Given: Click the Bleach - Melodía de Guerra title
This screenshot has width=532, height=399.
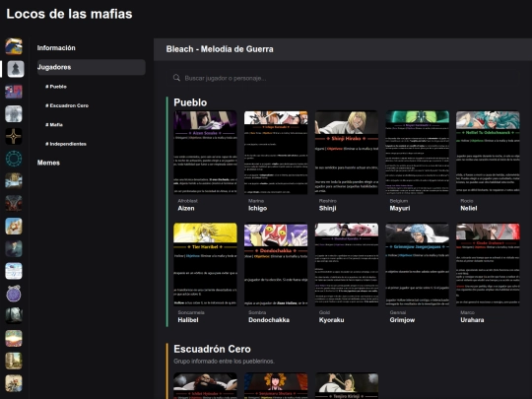Looking at the screenshot, I should [220, 49].
